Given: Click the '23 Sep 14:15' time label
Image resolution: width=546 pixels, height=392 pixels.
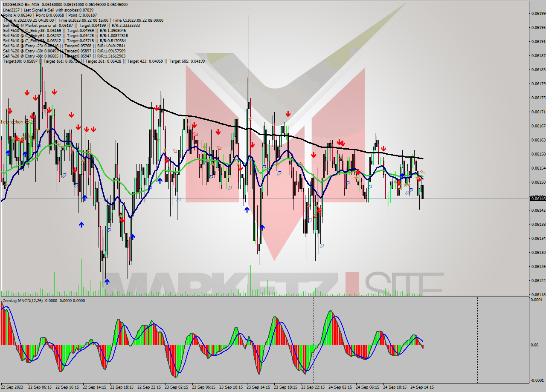Looking at the screenshot, I should point(258,387).
